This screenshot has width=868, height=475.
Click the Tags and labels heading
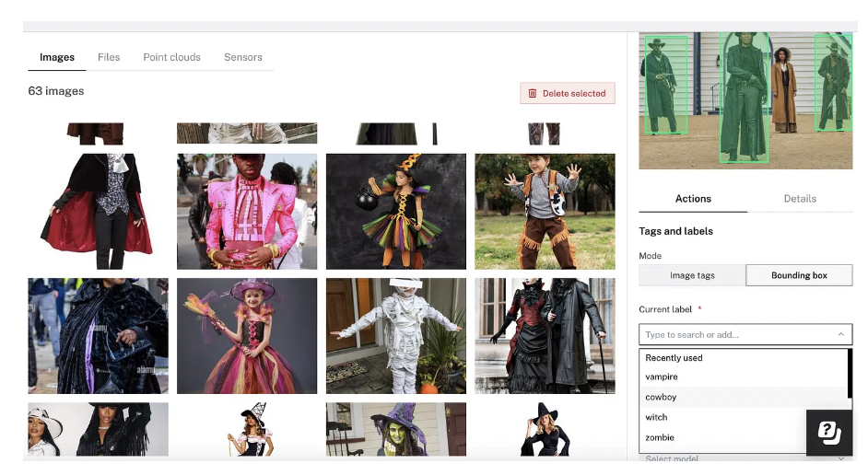[x=676, y=231]
